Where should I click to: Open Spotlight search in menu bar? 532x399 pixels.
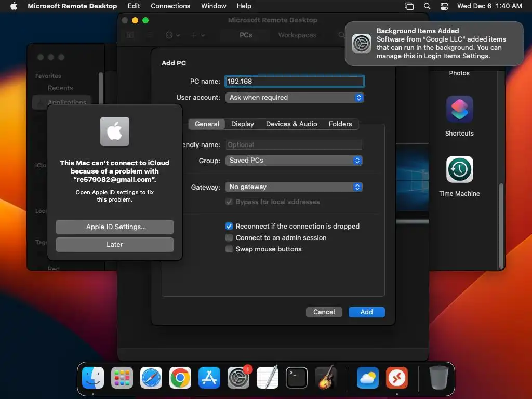(x=427, y=6)
